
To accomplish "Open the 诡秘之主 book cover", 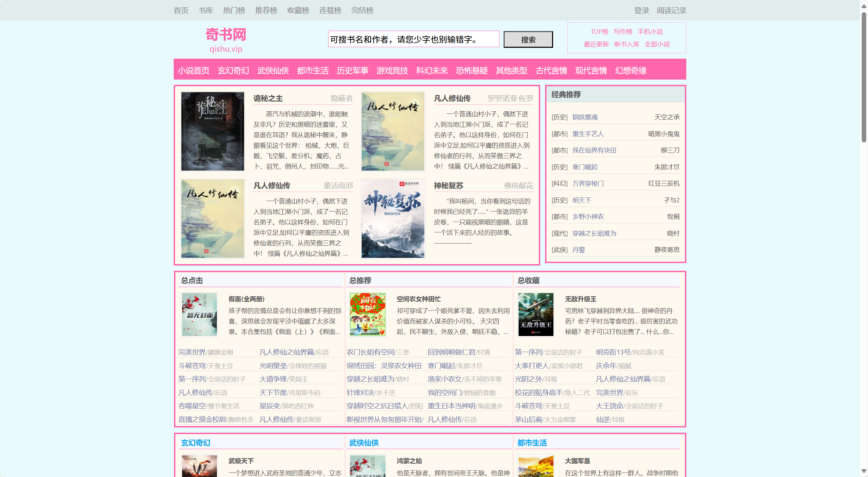I will (x=212, y=132).
